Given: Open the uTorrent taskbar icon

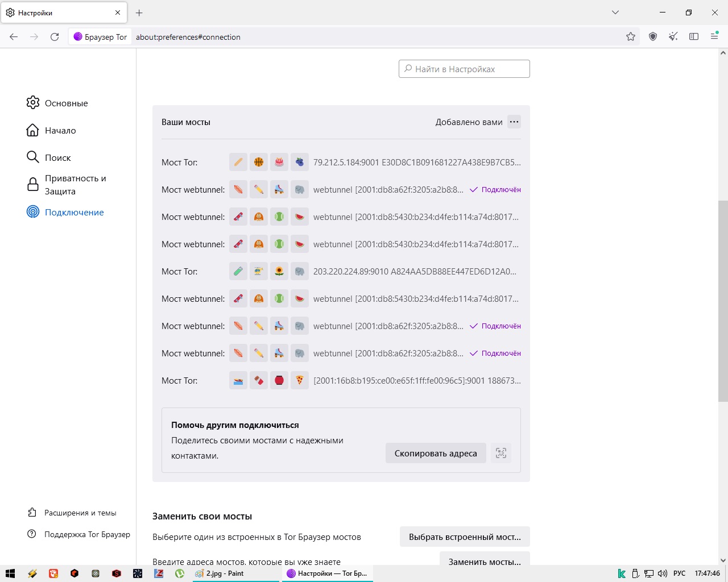Looking at the screenshot, I should point(180,573).
